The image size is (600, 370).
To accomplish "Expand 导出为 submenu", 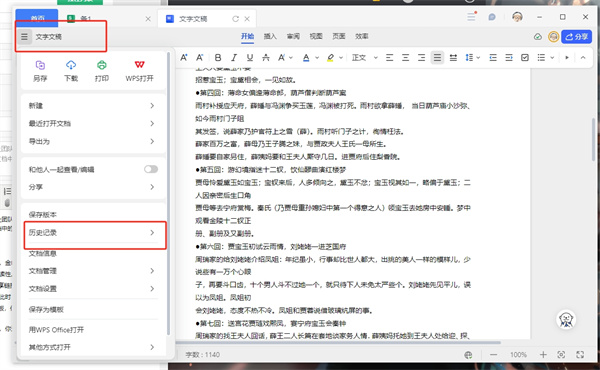I will pos(93,141).
